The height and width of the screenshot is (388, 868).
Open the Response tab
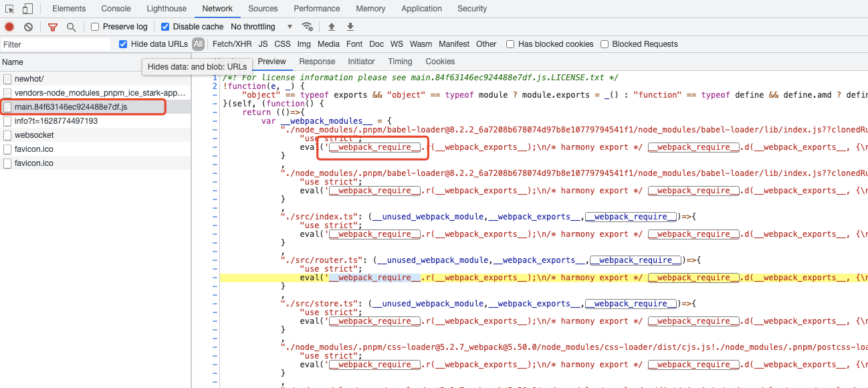(317, 61)
